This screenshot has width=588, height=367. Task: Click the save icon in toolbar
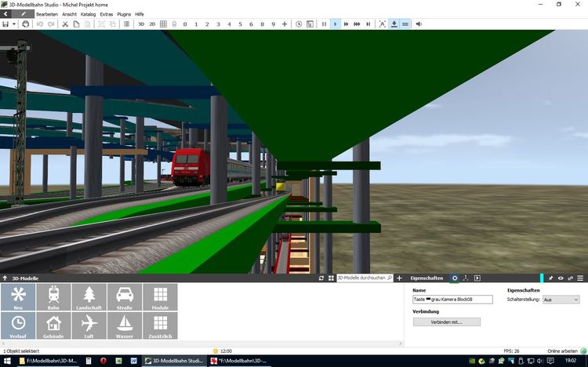pyautogui.click(x=5, y=24)
